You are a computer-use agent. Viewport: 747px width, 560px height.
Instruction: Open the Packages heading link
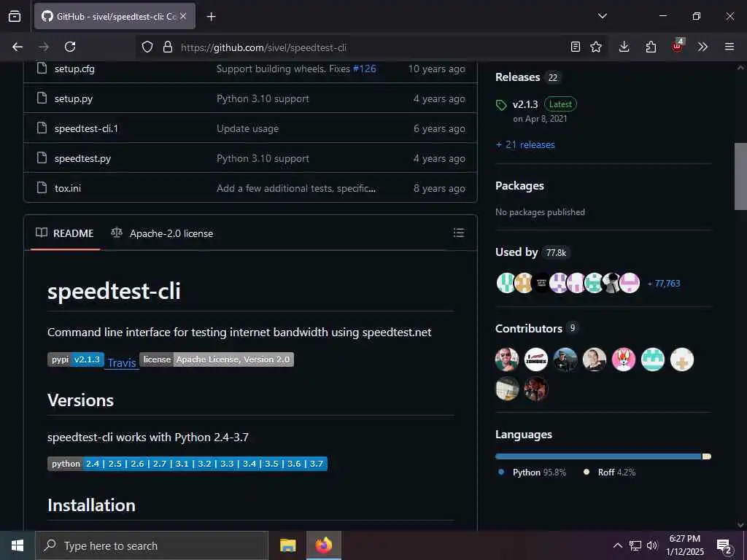[519, 186]
